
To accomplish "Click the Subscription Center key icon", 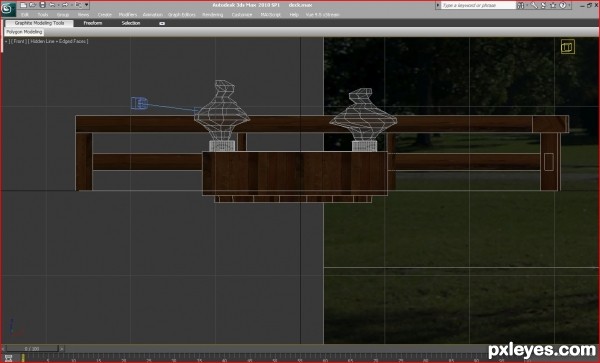I will click(x=534, y=5).
